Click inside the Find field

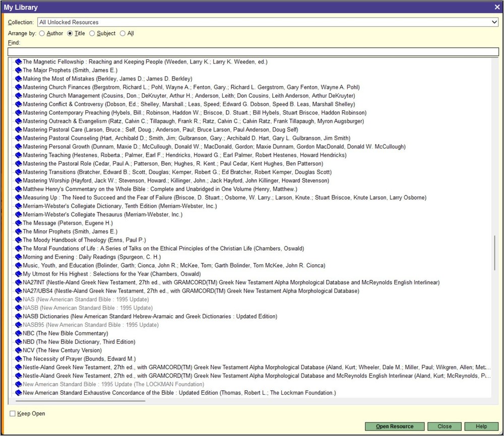point(252,51)
